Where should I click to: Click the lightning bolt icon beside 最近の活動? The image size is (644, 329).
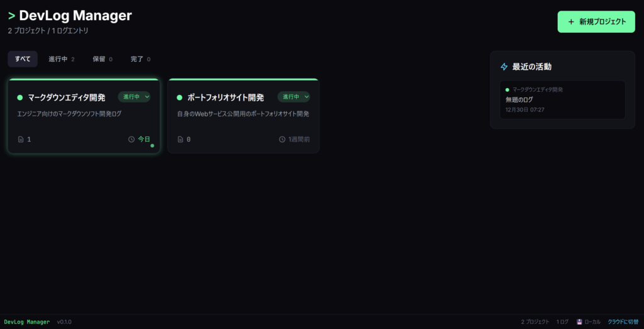pyautogui.click(x=504, y=67)
